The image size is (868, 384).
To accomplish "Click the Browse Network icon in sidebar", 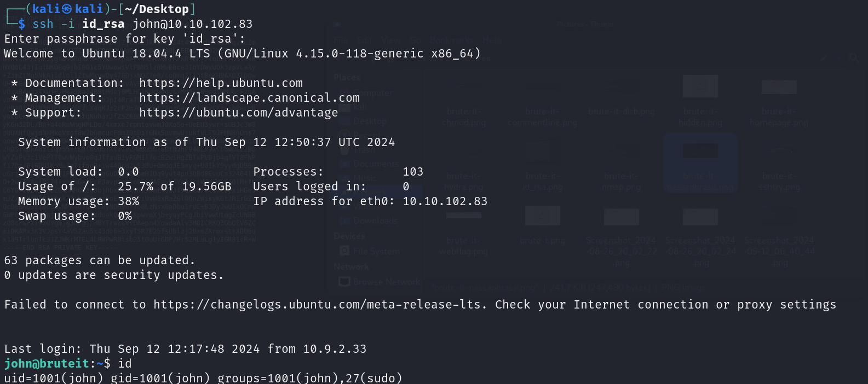I will (x=344, y=282).
